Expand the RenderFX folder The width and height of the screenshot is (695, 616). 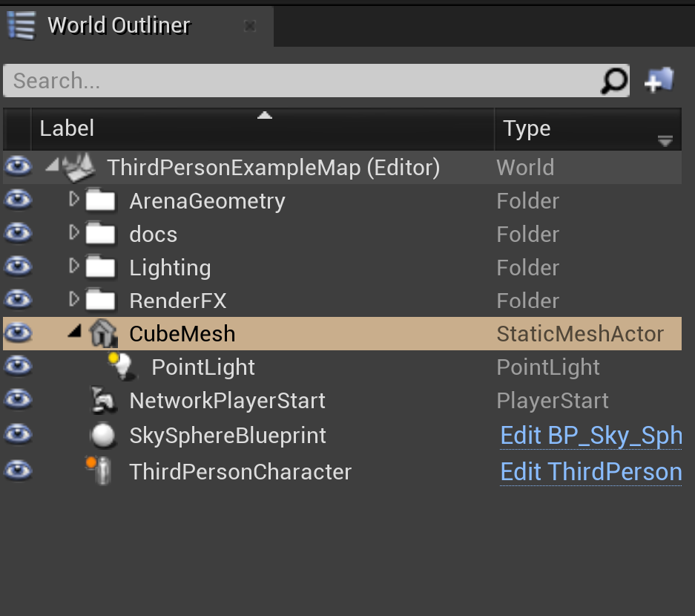(x=74, y=299)
